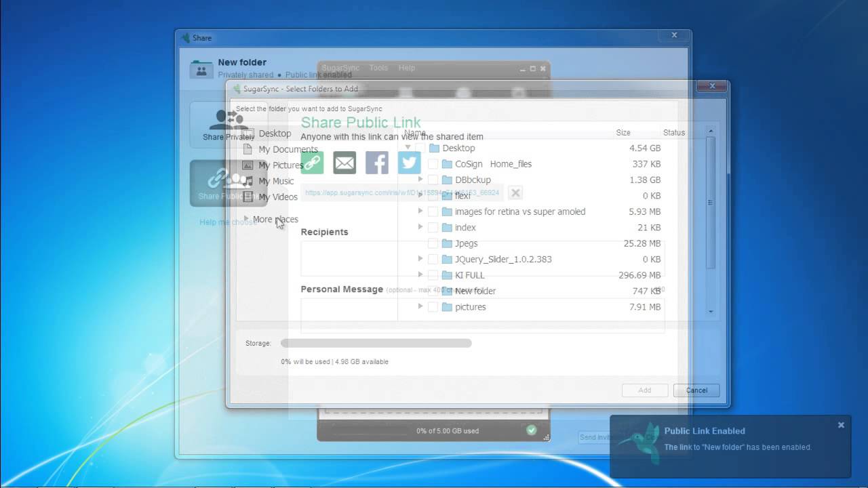Viewport: 868px width, 488px height.
Task: Check the pictures folder checkbox
Action: click(433, 307)
